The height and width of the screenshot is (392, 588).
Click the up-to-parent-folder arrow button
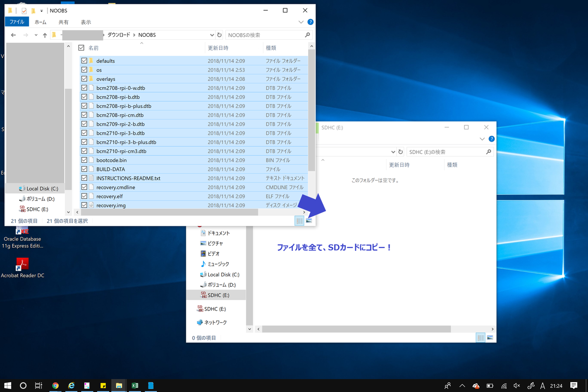pyautogui.click(x=45, y=35)
